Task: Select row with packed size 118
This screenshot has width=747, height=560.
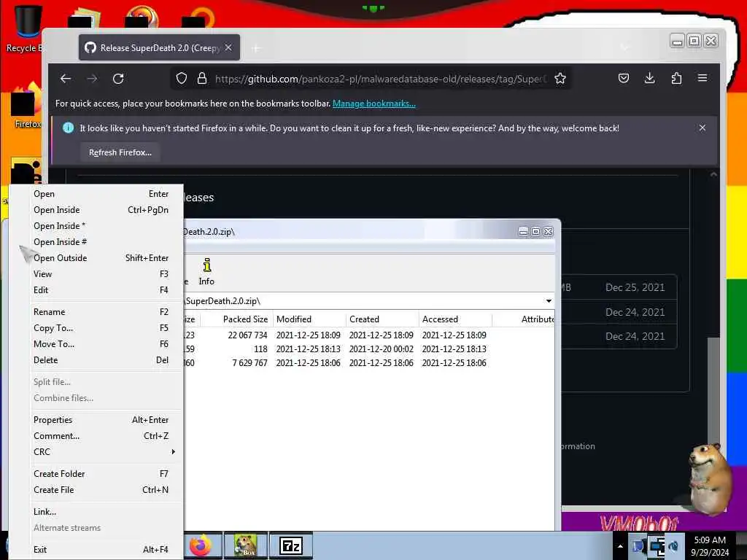Action: click(x=368, y=349)
